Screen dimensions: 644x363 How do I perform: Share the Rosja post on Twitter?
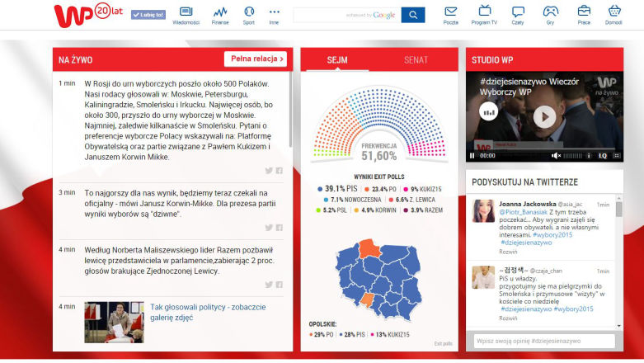point(269,171)
